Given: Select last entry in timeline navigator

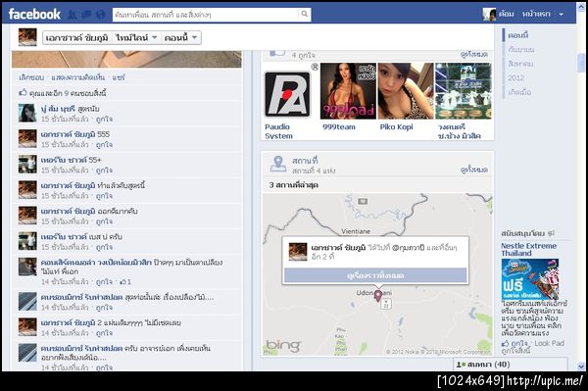Looking at the screenshot, I should (519, 92).
